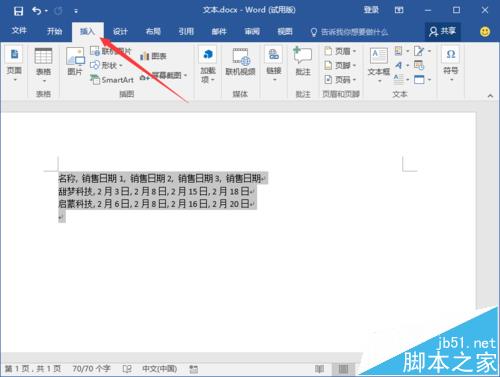Click the 共享 share button
Screen dimensions: 500x377
(x=443, y=32)
